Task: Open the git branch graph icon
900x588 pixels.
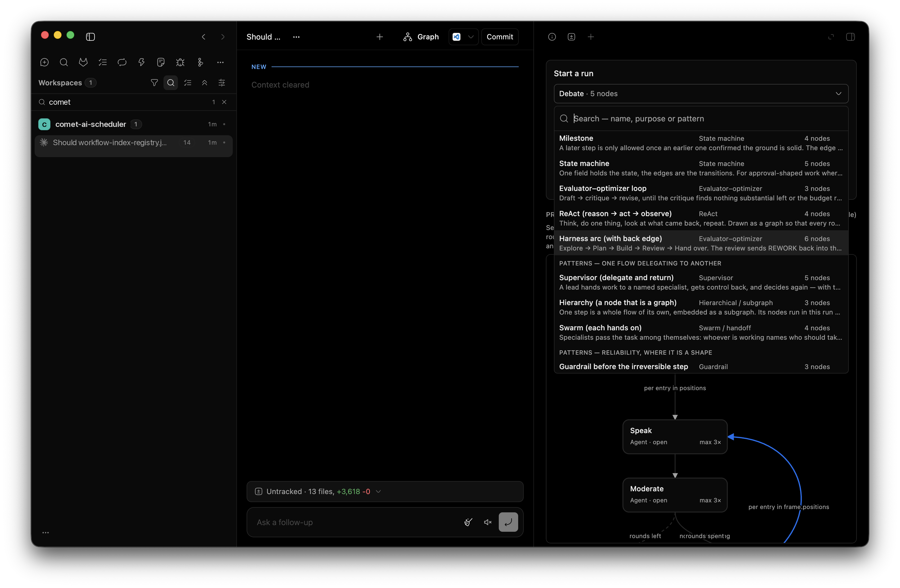Action: [200, 62]
